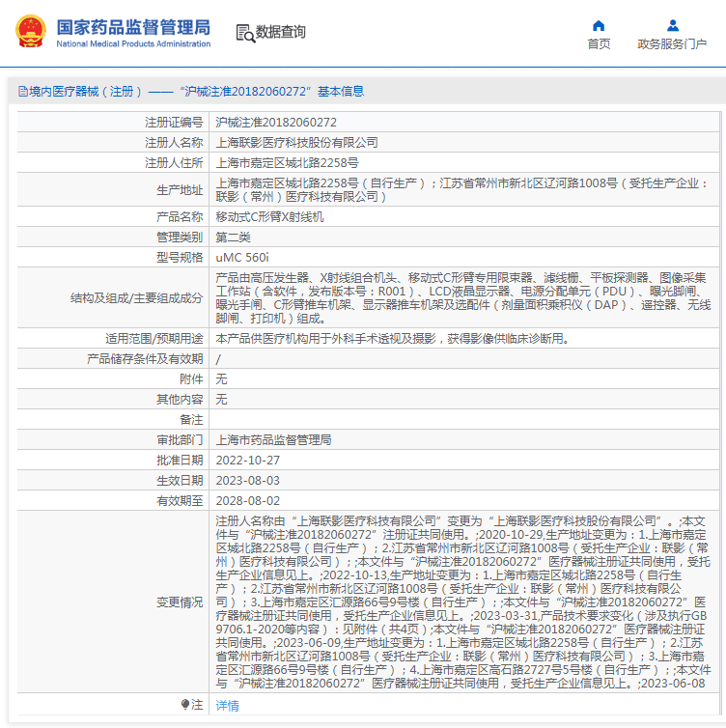
Task: Click the 附件 row value 无
Action: pyautogui.click(x=221, y=379)
